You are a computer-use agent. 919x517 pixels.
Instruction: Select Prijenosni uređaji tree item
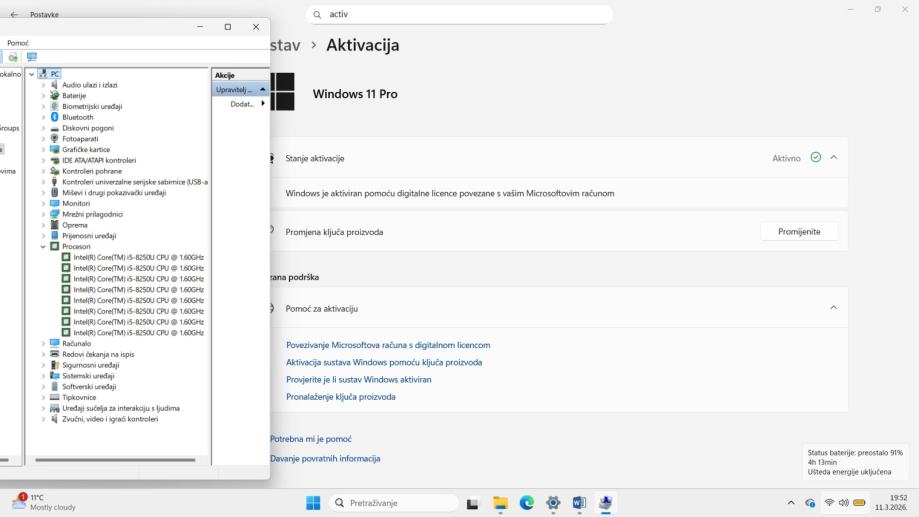[89, 236]
